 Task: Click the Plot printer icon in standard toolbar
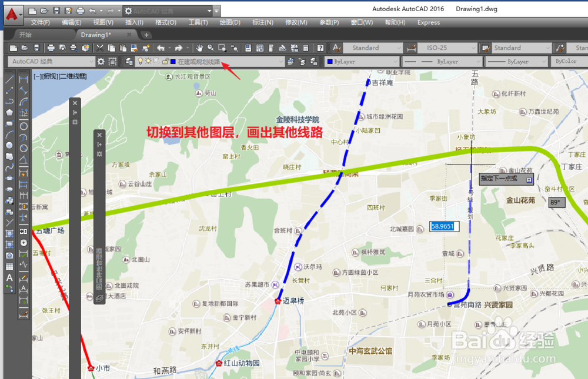51,48
